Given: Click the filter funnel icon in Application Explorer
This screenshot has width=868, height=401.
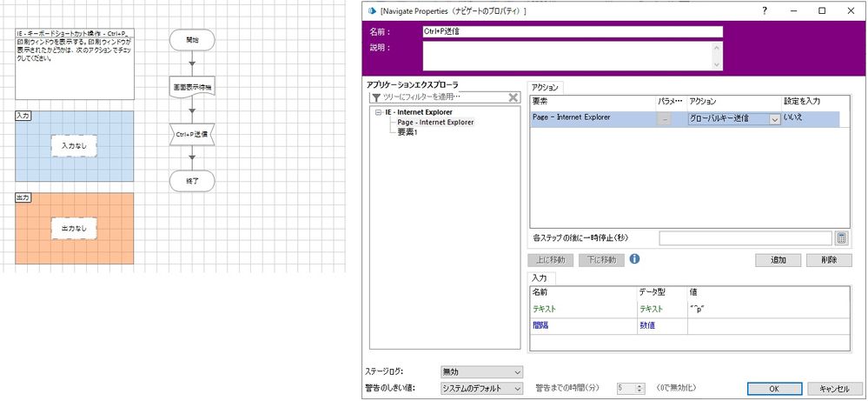Looking at the screenshot, I should pyautogui.click(x=375, y=97).
